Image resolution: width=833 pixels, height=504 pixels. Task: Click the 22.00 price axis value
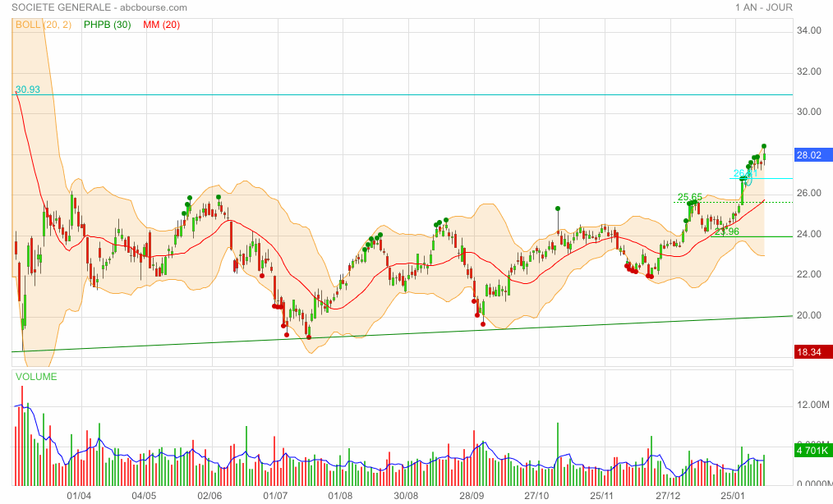[x=809, y=274]
